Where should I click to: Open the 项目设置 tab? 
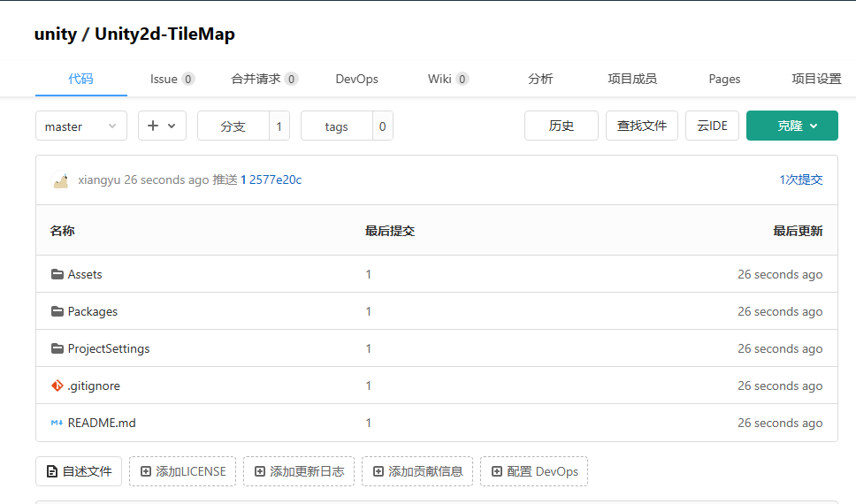point(817,79)
